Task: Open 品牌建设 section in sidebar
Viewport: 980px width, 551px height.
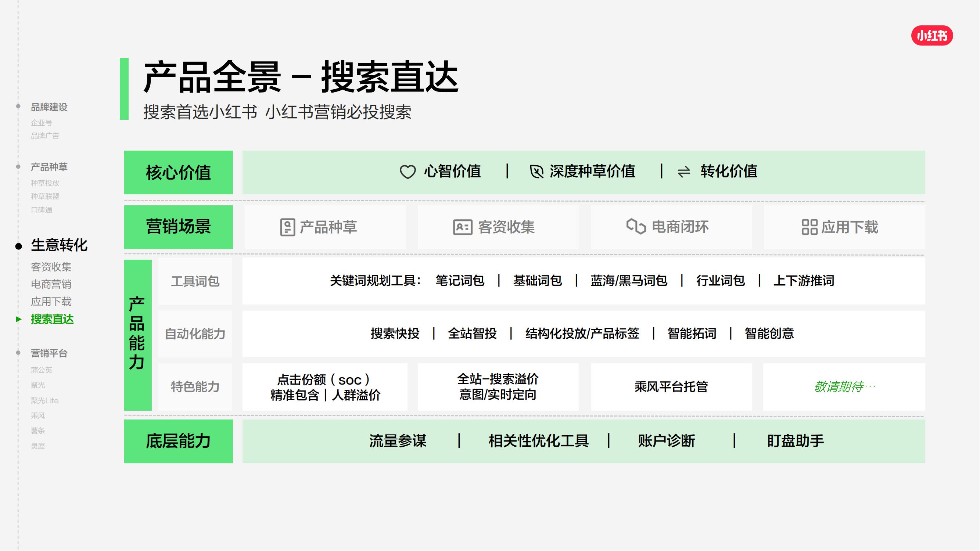Action: pyautogui.click(x=49, y=107)
